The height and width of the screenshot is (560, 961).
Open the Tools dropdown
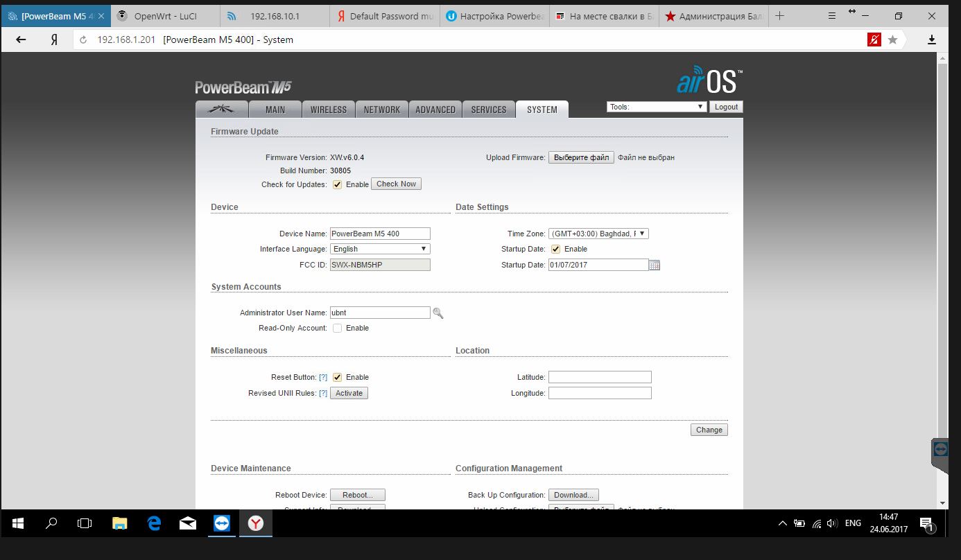point(656,107)
